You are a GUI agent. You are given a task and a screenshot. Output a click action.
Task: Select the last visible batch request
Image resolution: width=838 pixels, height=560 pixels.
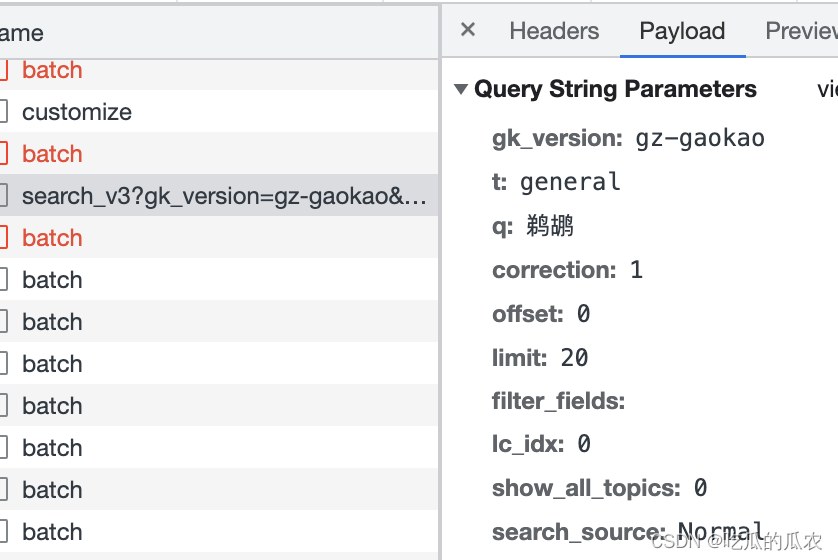[52, 532]
